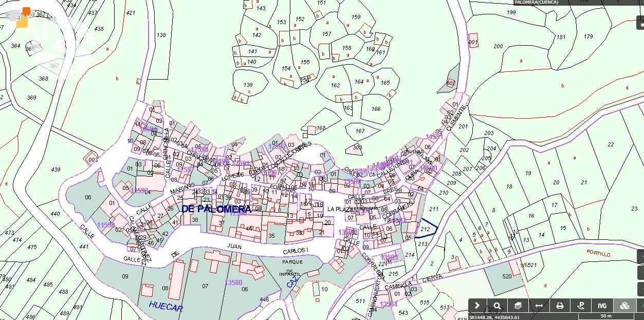Click the HUECAR label on the map
The width and height of the screenshot is (644, 320).
coord(165,306)
